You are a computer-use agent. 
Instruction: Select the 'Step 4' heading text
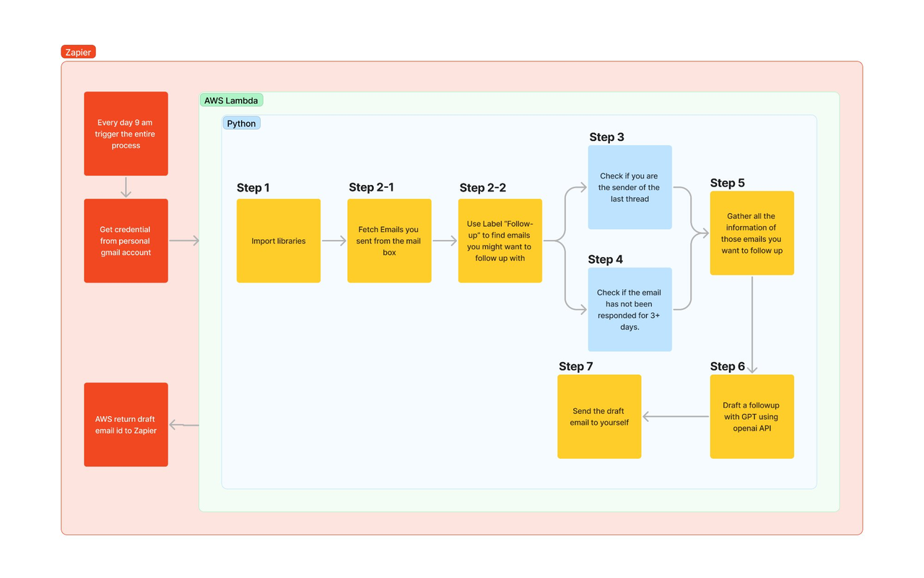coord(606,259)
